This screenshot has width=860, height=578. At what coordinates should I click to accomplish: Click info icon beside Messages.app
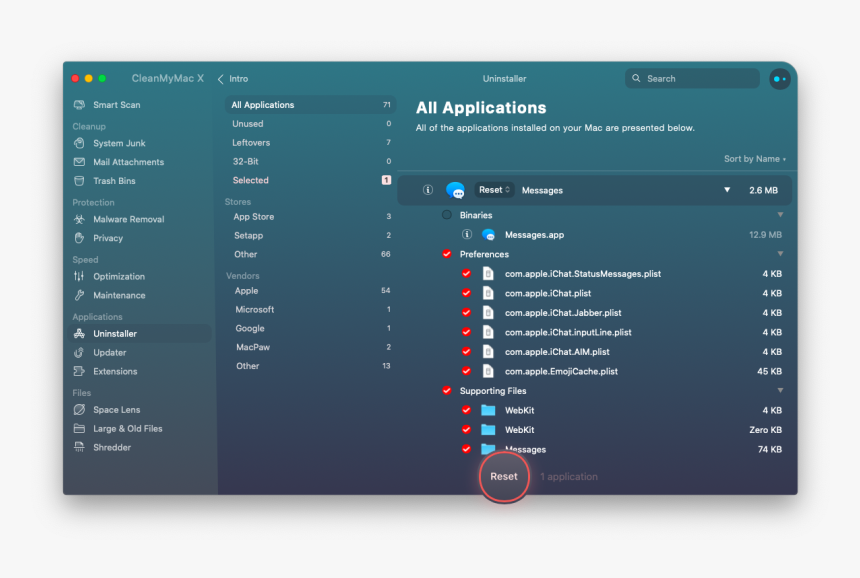tap(467, 234)
